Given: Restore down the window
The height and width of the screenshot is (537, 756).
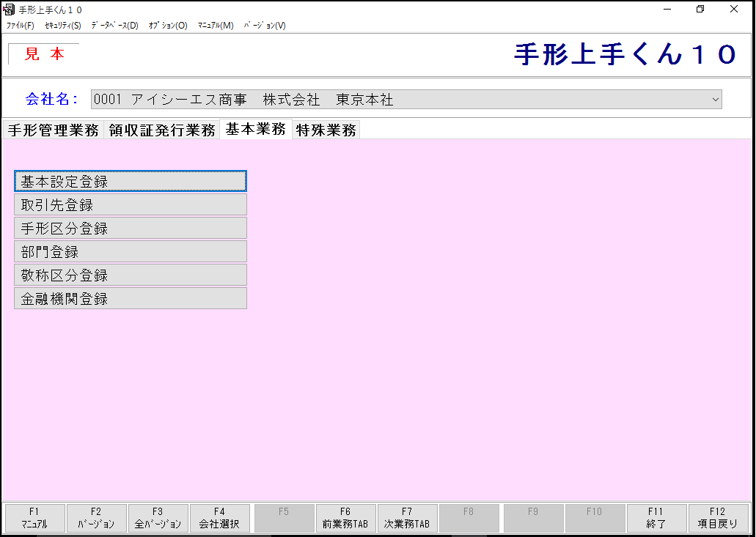Looking at the screenshot, I should pyautogui.click(x=700, y=9).
